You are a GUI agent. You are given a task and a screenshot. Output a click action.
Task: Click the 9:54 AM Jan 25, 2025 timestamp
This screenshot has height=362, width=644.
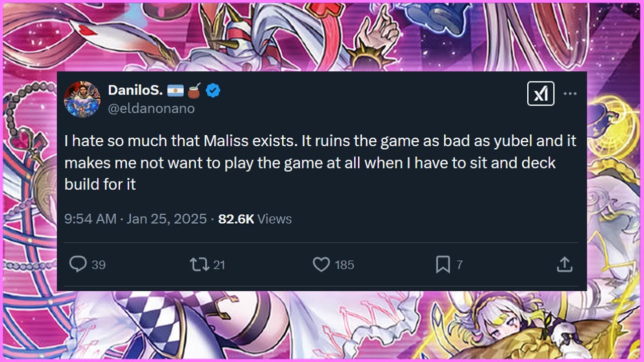coord(136,219)
